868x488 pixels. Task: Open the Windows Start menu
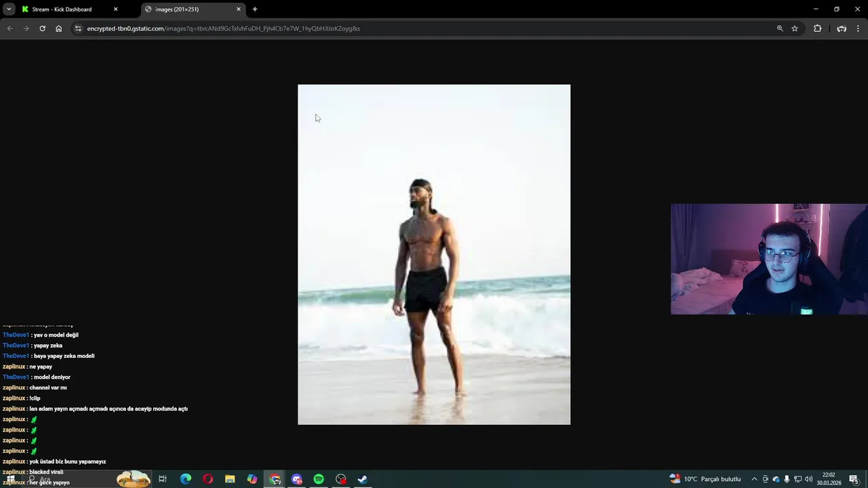click(x=10, y=479)
